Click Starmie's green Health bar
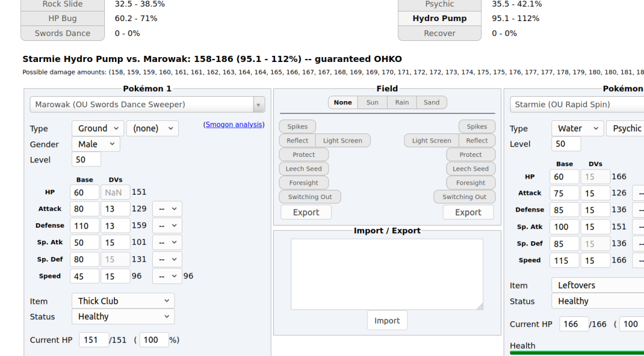The width and height of the screenshot is (644, 356). tap(577, 353)
